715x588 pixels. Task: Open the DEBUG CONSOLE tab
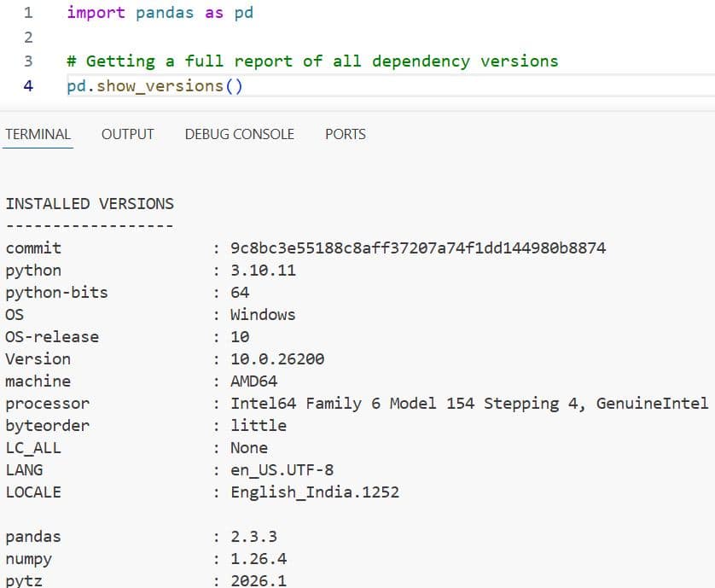point(238,134)
